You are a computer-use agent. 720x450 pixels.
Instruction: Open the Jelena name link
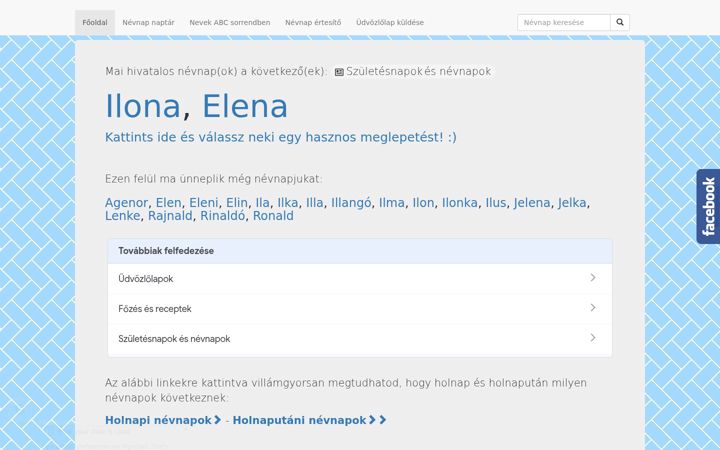[532, 203]
